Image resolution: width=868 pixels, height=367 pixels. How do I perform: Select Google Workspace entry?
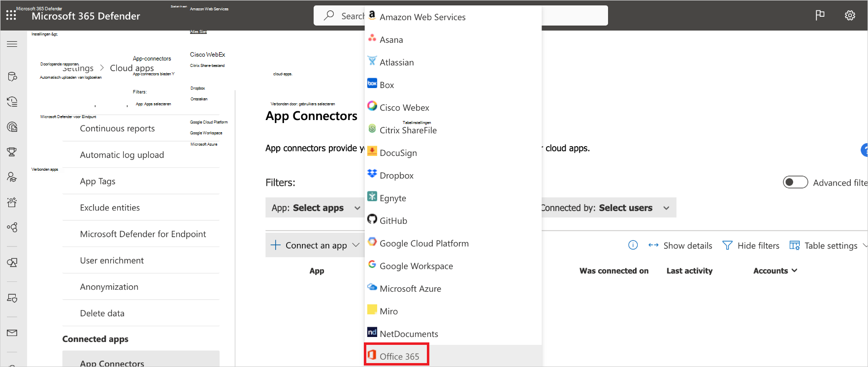[453, 266]
